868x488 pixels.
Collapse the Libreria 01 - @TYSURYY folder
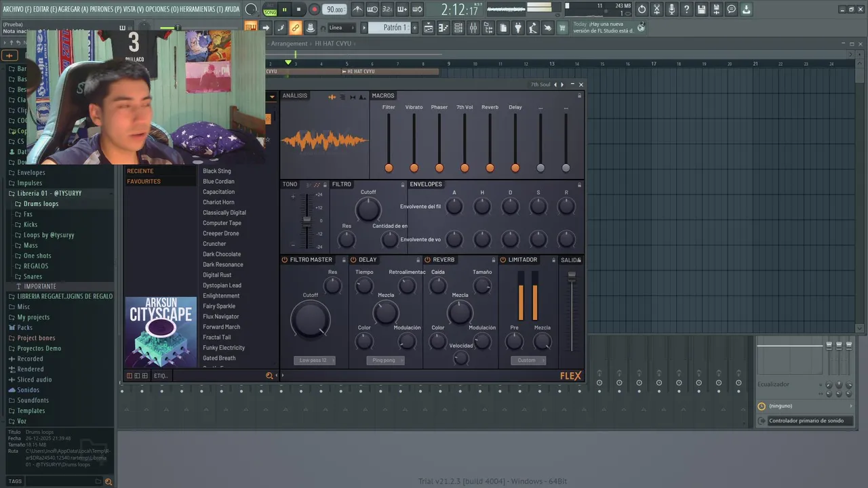coord(49,193)
